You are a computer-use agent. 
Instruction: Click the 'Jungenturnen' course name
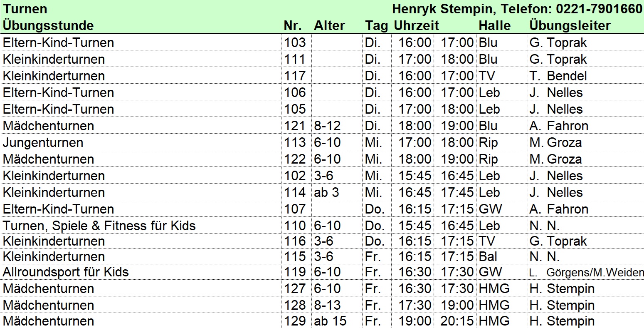(43, 142)
